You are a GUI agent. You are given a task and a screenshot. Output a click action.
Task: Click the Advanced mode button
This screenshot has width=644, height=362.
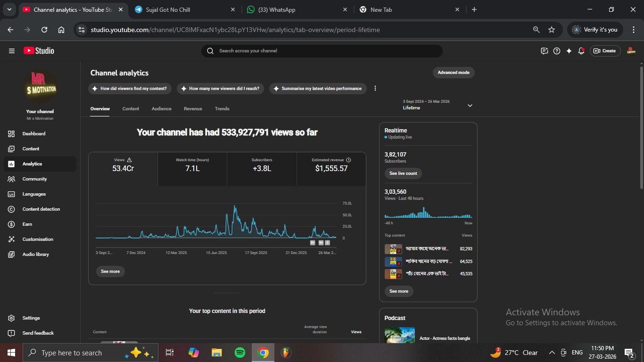[454, 73]
